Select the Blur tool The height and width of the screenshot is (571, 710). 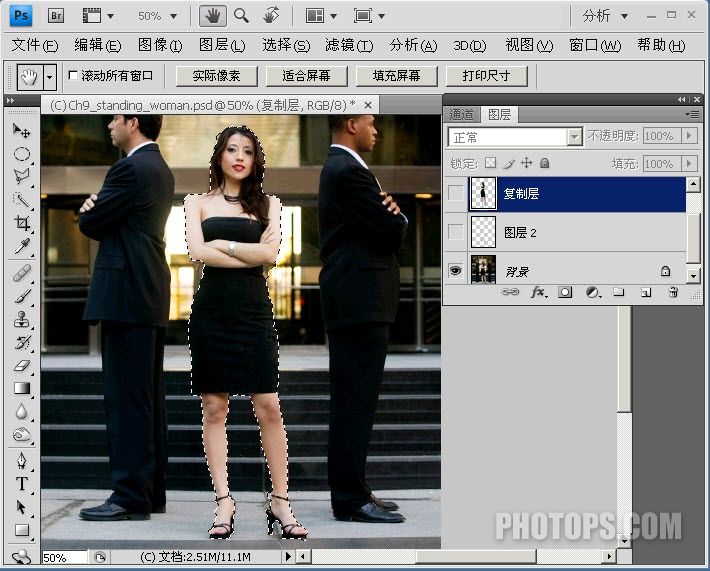tap(21, 412)
